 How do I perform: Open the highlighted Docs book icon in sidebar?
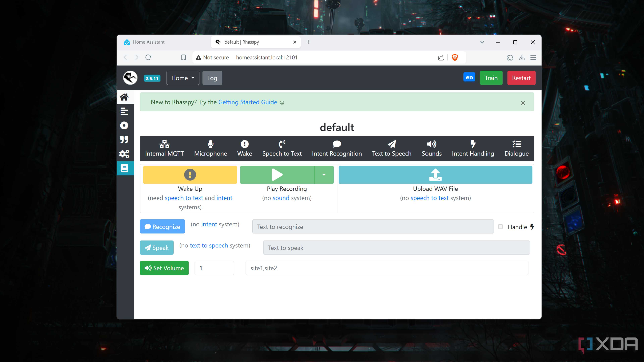tap(124, 168)
